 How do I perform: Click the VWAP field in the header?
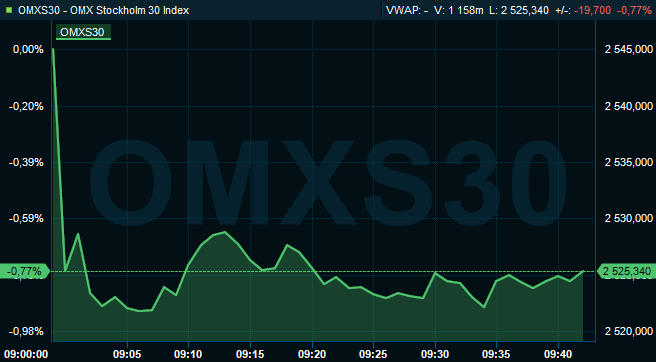[x=407, y=10]
